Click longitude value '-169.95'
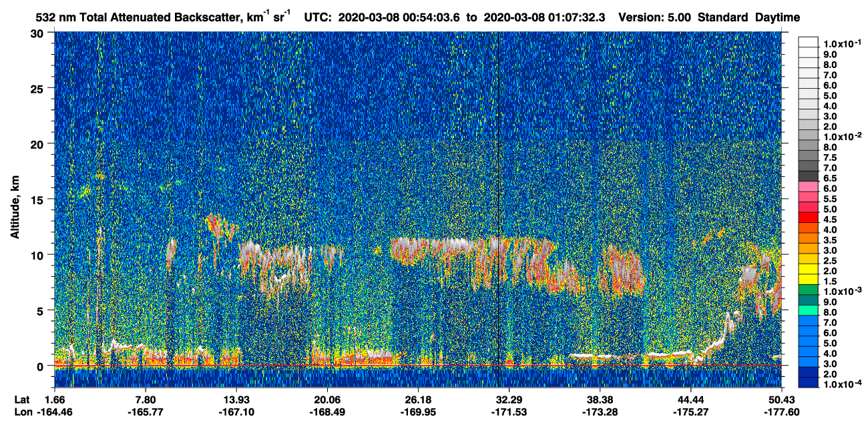This screenshot has width=868, height=445. [x=418, y=412]
